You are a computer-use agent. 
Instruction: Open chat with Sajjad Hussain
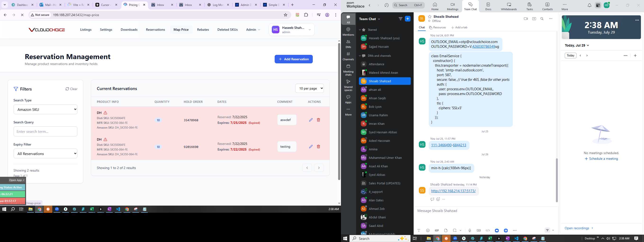tap(385, 47)
